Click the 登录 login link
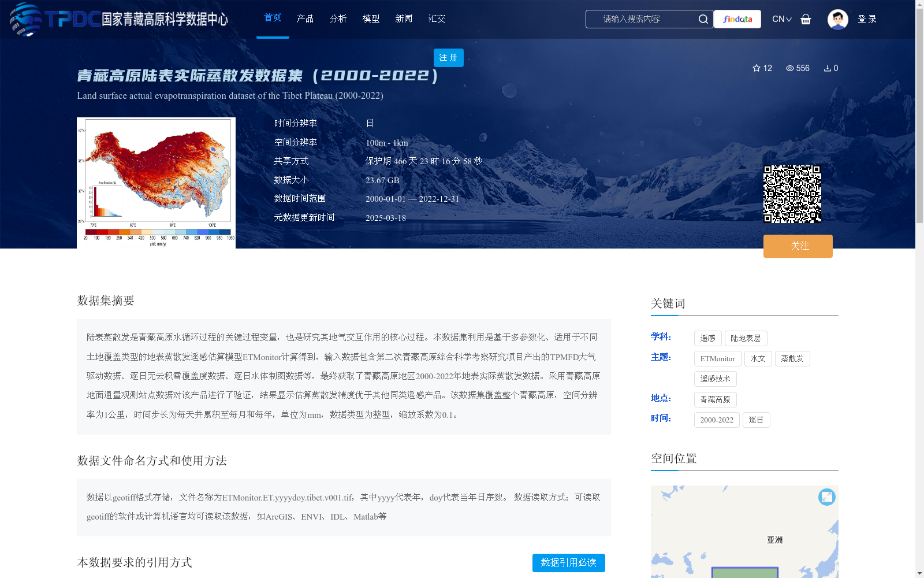The image size is (924, 578). 867,19
